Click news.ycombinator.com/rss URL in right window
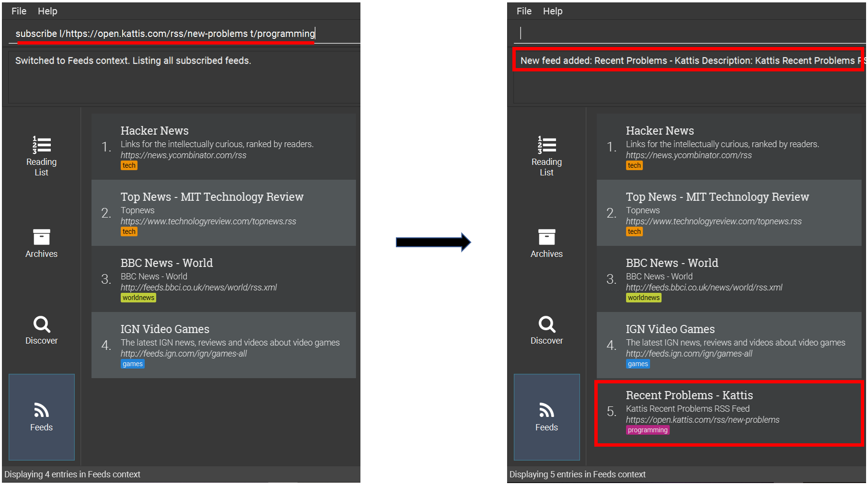 pyautogui.click(x=689, y=155)
